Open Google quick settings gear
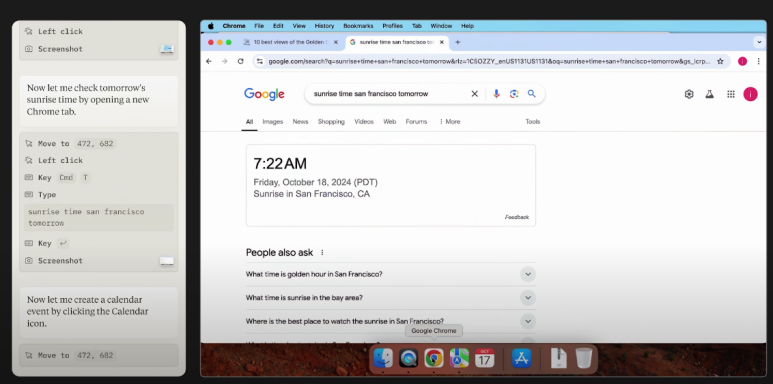 689,94
